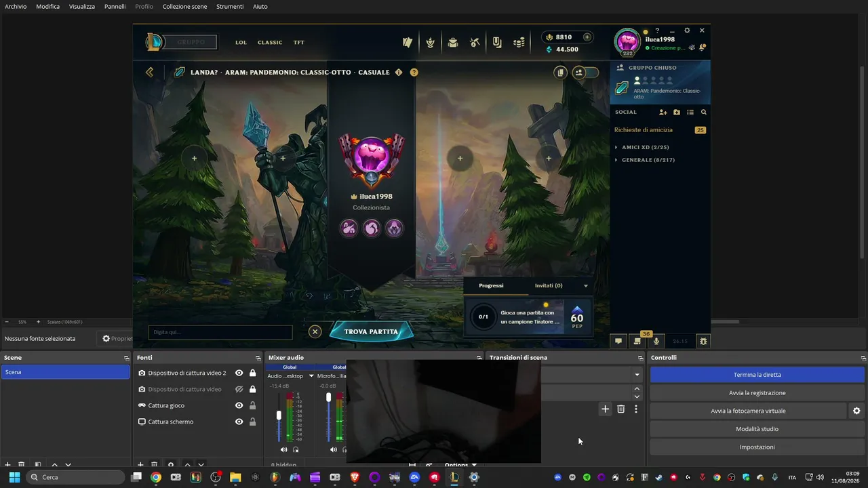This screenshot has height=488, width=868.
Task: Toggle visibility of Cattura gioco source
Action: click(239, 405)
